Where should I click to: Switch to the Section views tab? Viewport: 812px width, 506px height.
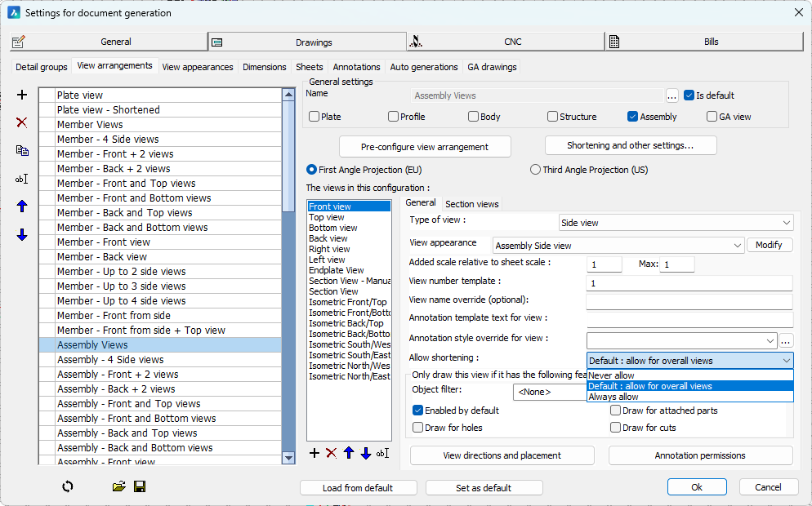coord(472,203)
